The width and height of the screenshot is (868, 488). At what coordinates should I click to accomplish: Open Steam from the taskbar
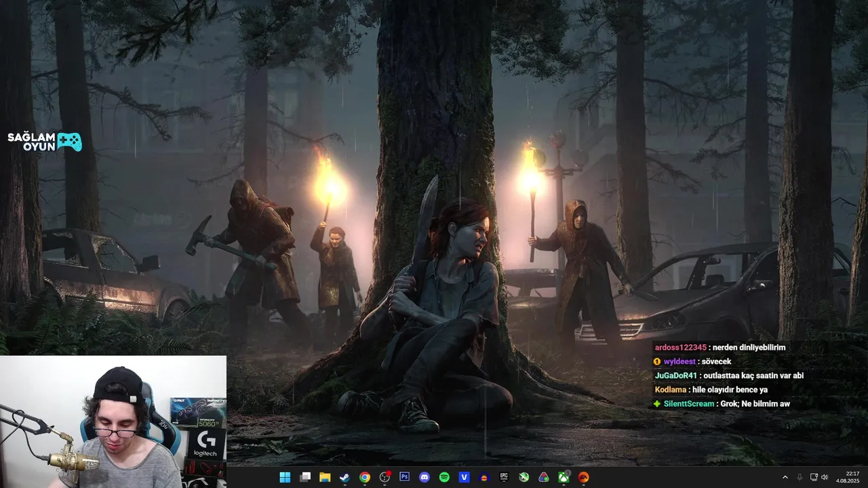tap(344, 477)
